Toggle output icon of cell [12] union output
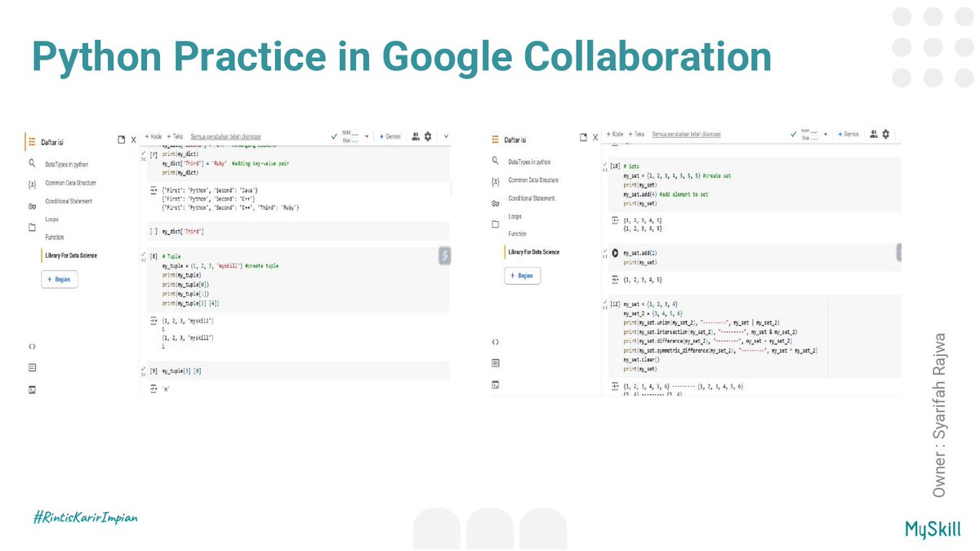This screenshot has width=980, height=551. (616, 385)
